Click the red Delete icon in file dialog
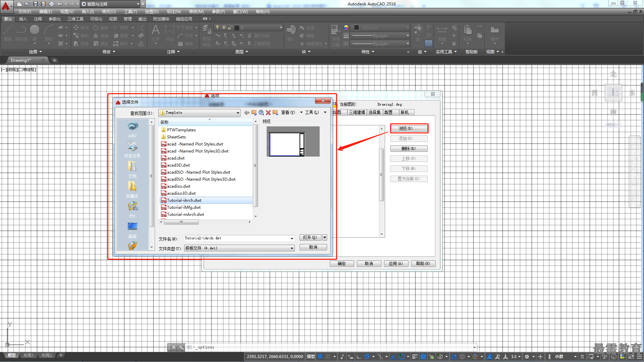 (268, 113)
